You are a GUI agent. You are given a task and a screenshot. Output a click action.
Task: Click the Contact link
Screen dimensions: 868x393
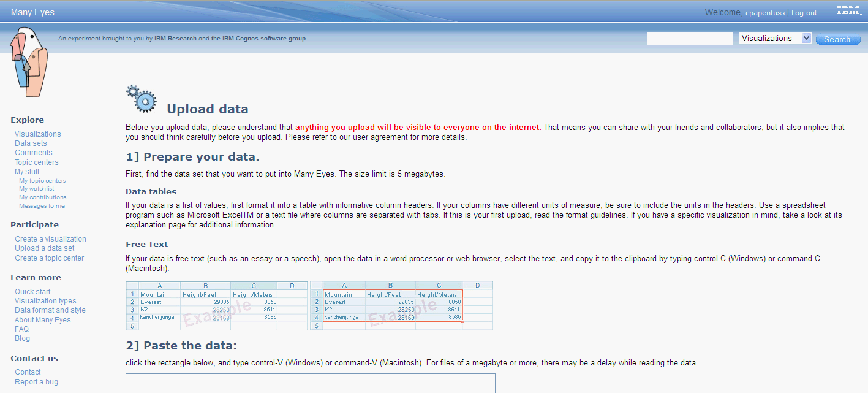[28, 372]
